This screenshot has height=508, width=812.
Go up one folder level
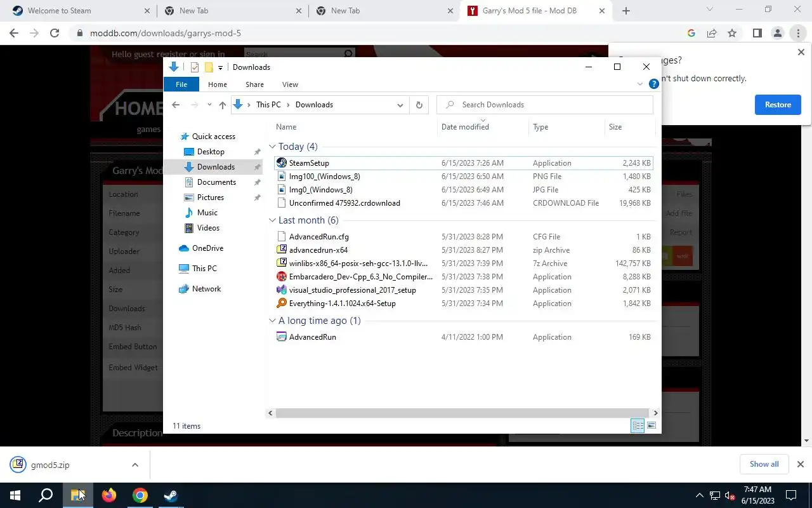point(222,105)
